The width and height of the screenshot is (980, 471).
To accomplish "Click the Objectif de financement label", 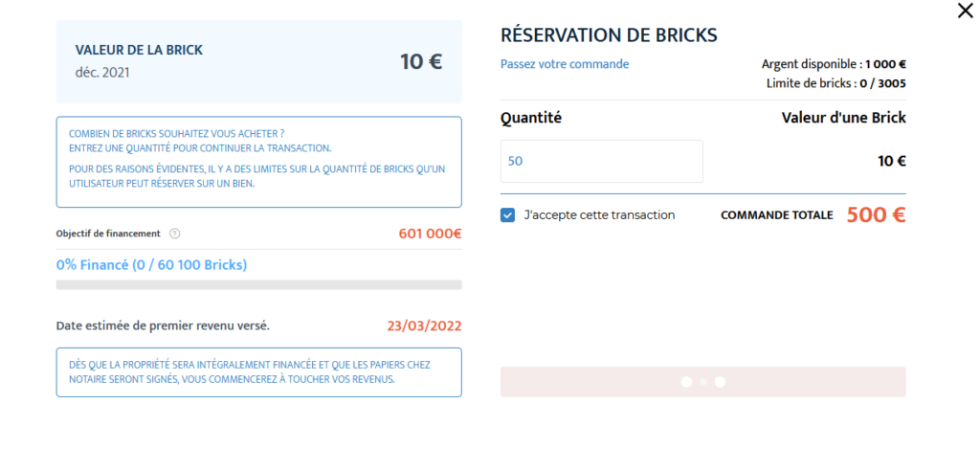I will (108, 234).
